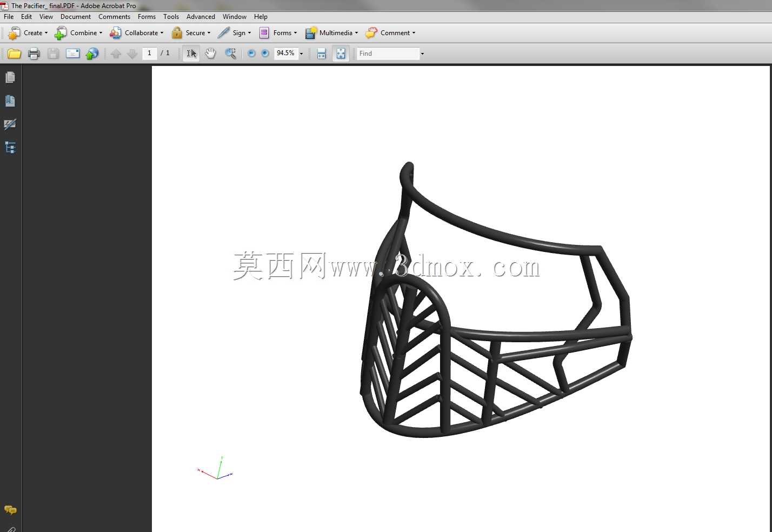The image size is (772, 532).
Task: Open the zoom percentage dropdown arrow
Action: point(301,54)
